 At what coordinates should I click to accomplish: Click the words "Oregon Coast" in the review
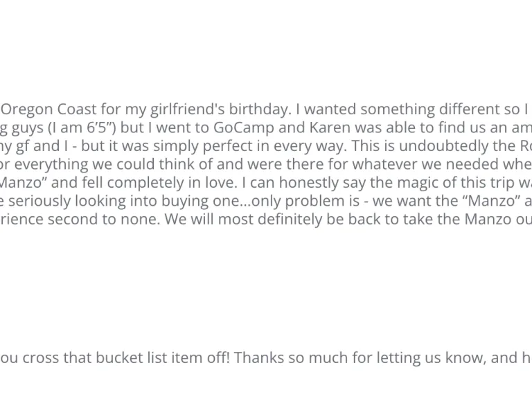click(x=49, y=109)
